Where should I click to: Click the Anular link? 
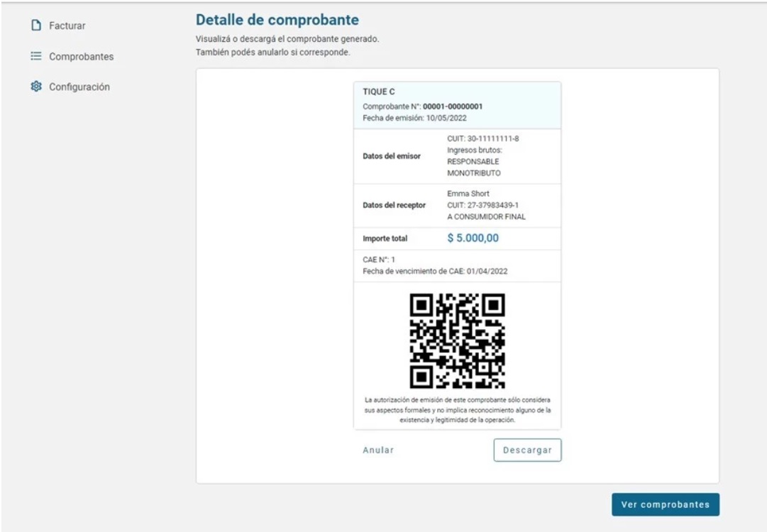pos(378,450)
